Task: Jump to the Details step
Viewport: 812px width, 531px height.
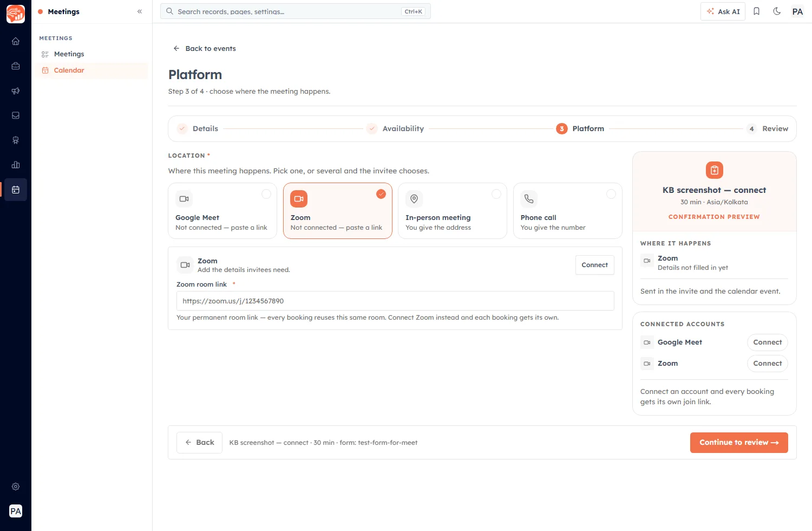Action: point(198,129)
